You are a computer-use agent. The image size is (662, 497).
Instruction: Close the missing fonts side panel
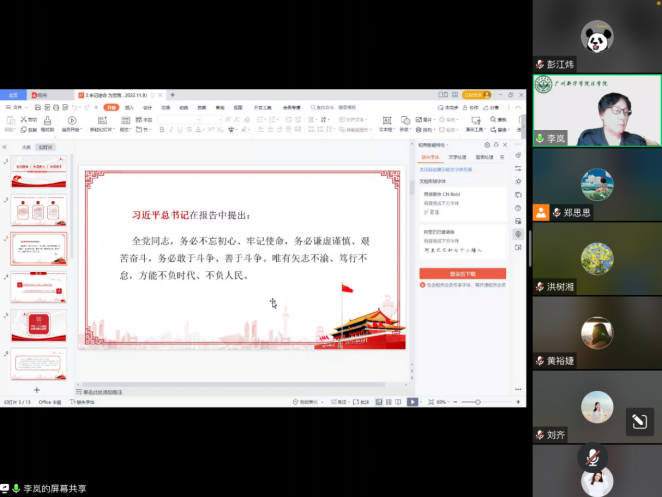click(503, 145)
